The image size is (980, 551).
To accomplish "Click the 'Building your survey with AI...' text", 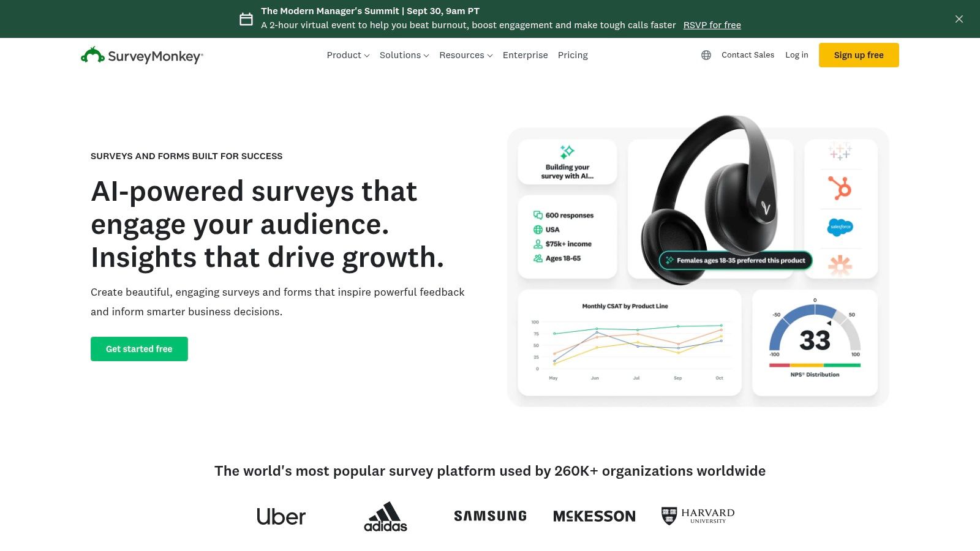I will pos(567,171).
